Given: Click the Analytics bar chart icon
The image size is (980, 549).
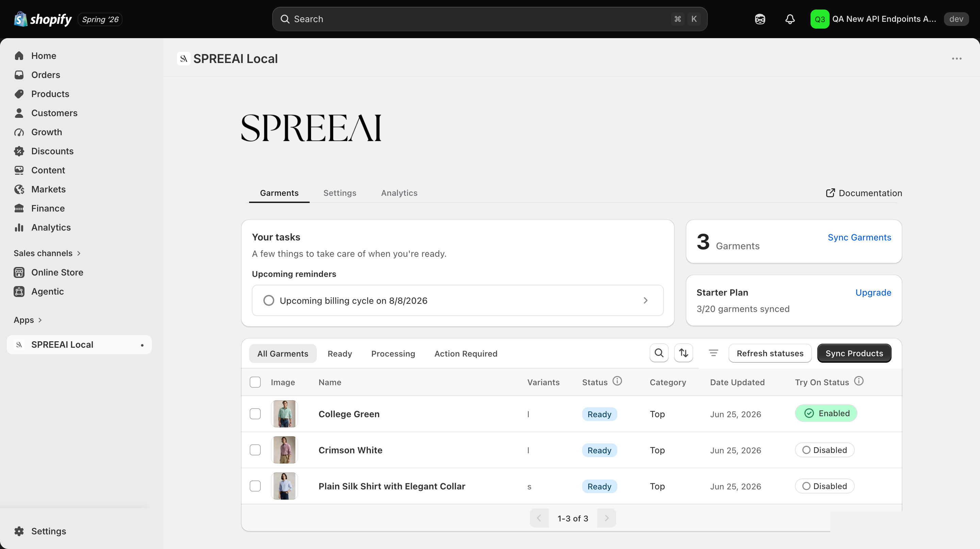Looking at the screenshot, I should pos(19,227).
